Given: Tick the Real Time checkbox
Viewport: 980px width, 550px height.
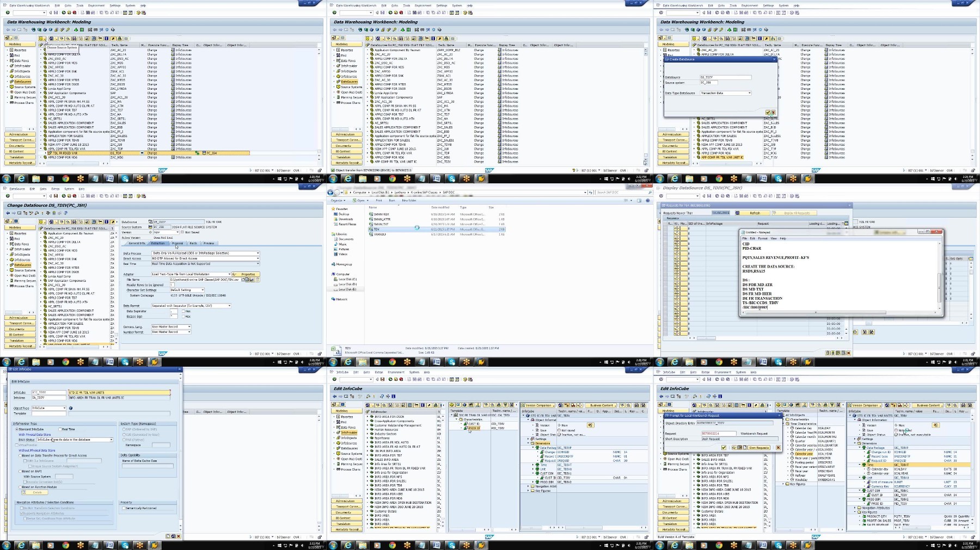Looking at the screenshot, I should (60, 429).
